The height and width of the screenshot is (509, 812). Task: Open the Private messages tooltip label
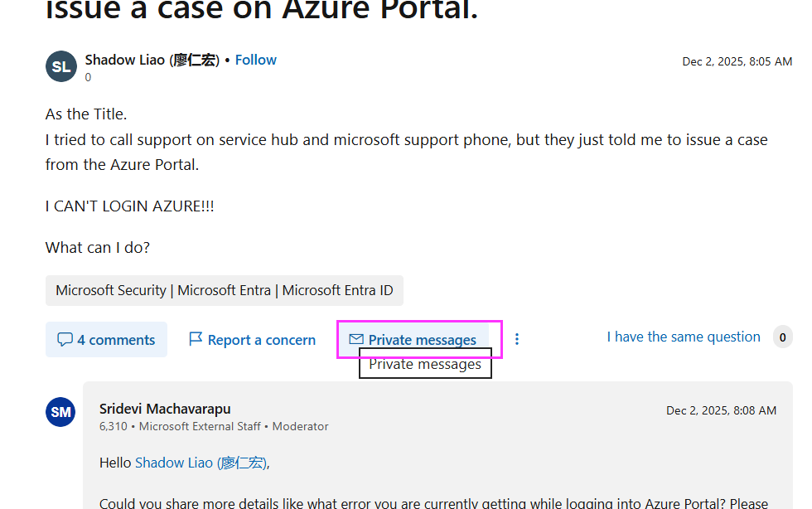pos(425,364)
